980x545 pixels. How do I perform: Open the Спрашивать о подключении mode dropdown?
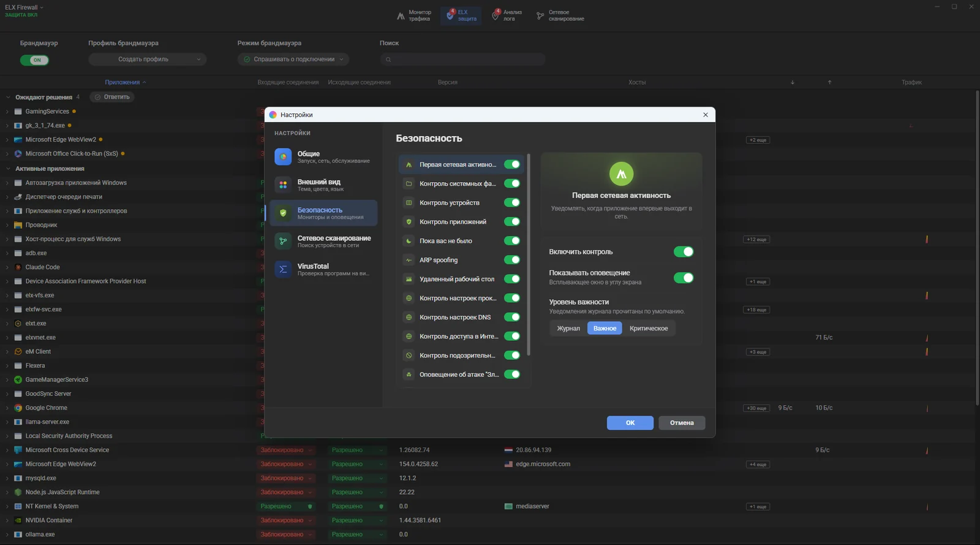click(x=293, y=59)
